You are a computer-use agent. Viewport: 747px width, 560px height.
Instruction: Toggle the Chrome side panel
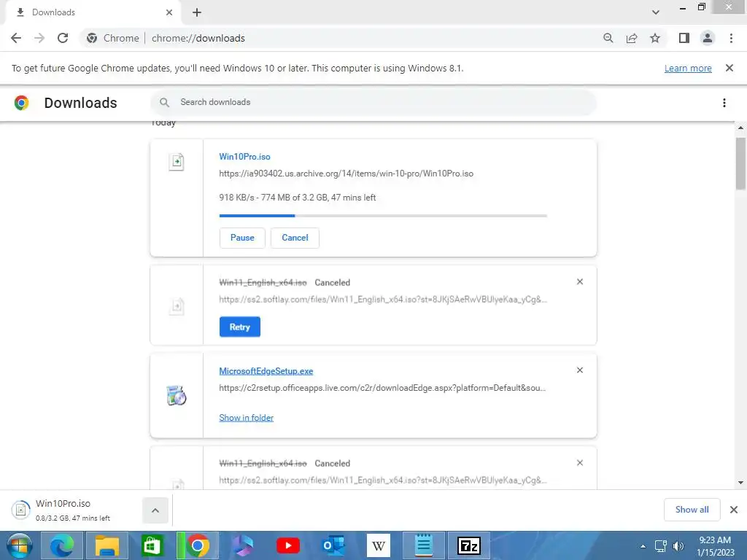click(x=684, y=38)
